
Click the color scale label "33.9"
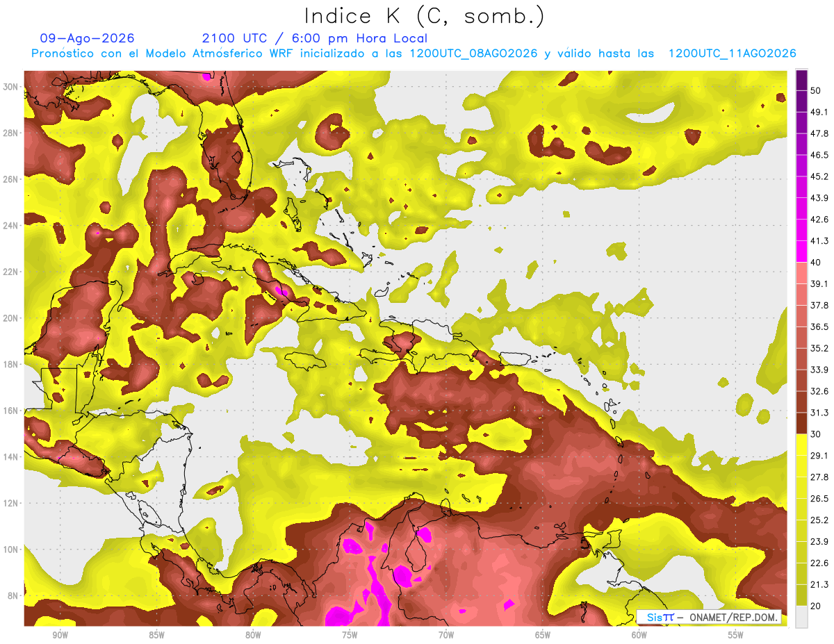[x=819, y=370]
